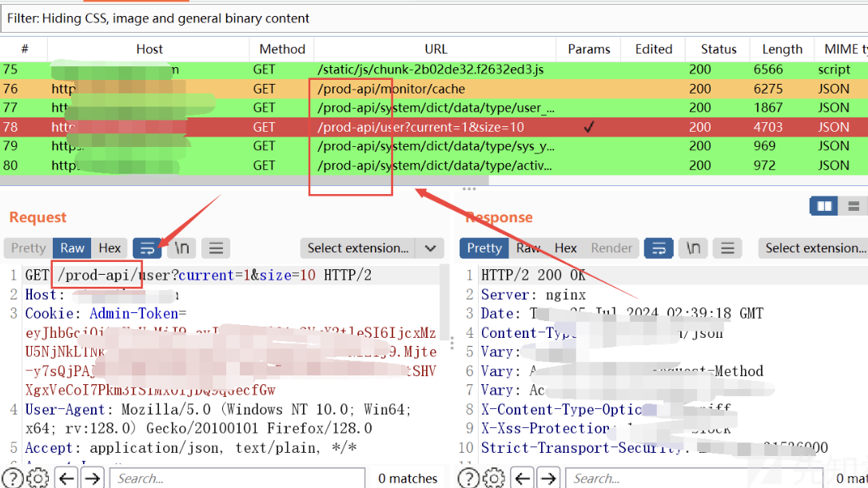Screen dimensions: 868x488
Task: Click Server: nginx response header
Action: point(533,295)
